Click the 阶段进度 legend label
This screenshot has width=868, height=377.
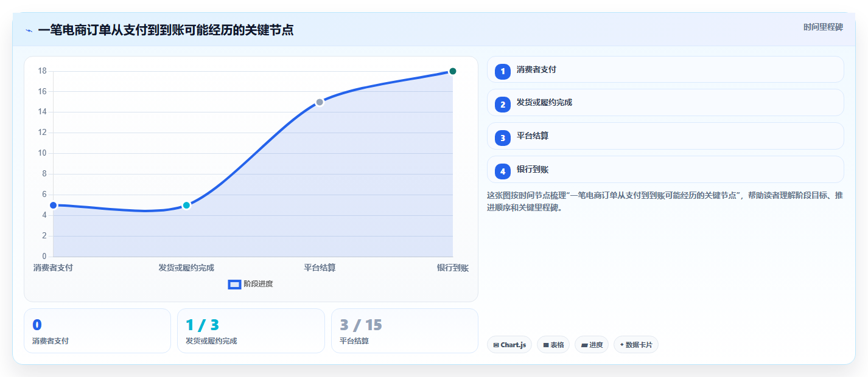coord(258,284)
